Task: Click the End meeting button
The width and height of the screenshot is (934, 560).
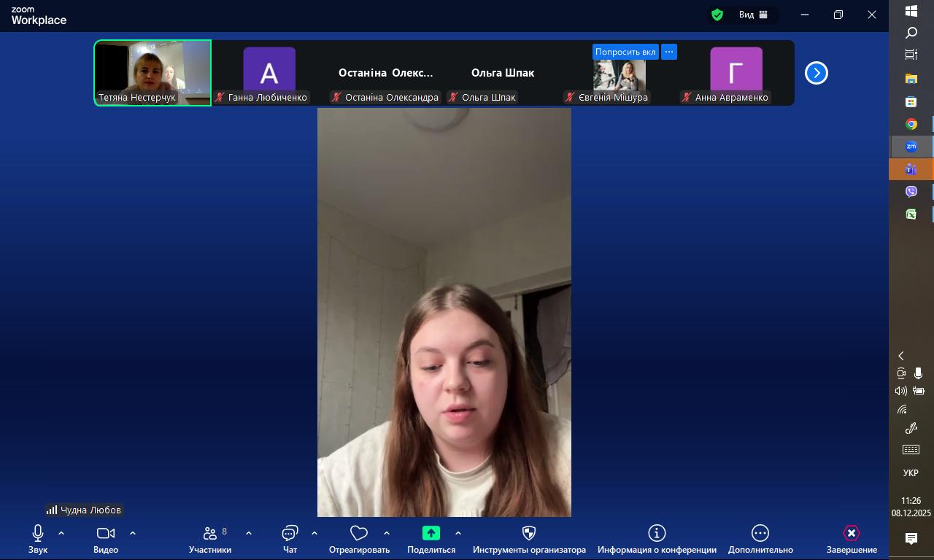Action: 851,534
